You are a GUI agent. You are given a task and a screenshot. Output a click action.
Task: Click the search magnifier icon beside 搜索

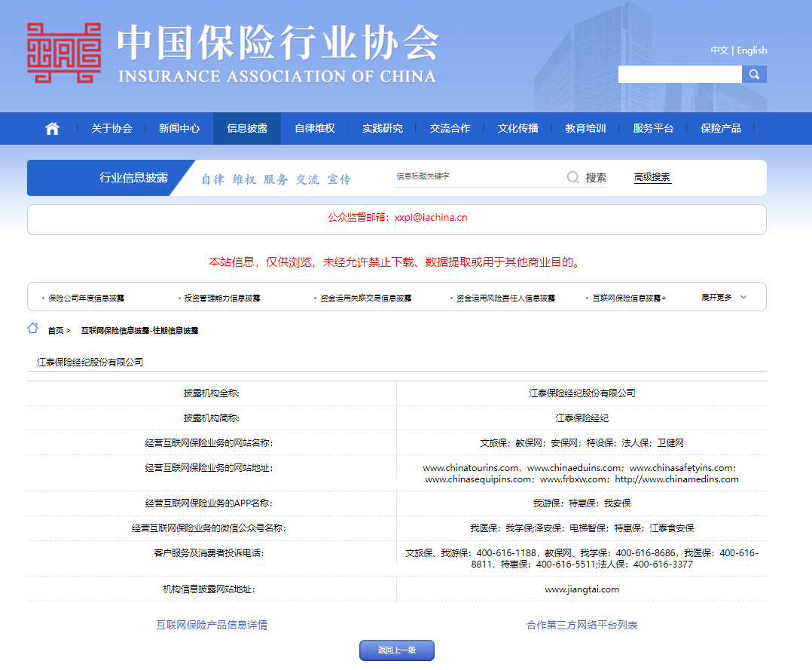[572, 176]
